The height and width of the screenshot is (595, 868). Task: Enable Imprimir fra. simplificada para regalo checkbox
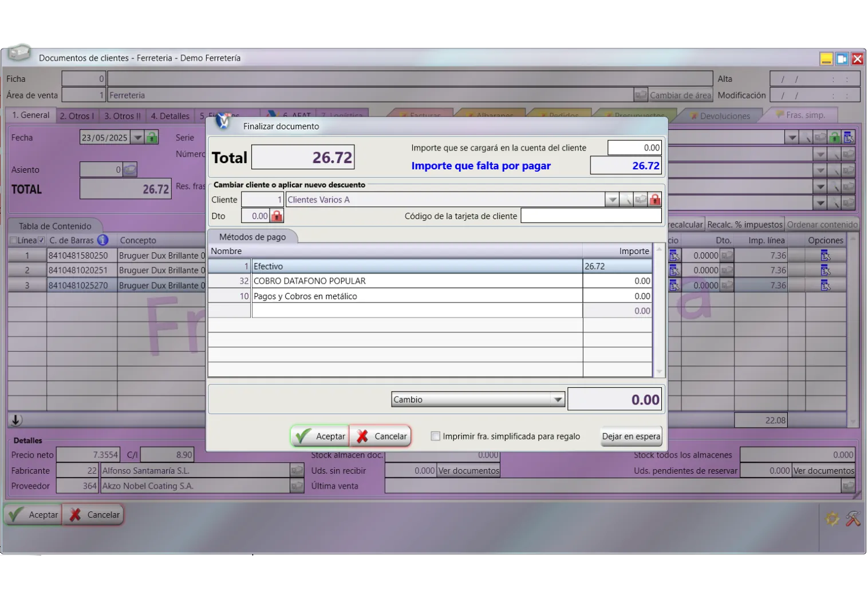[435, 436]
